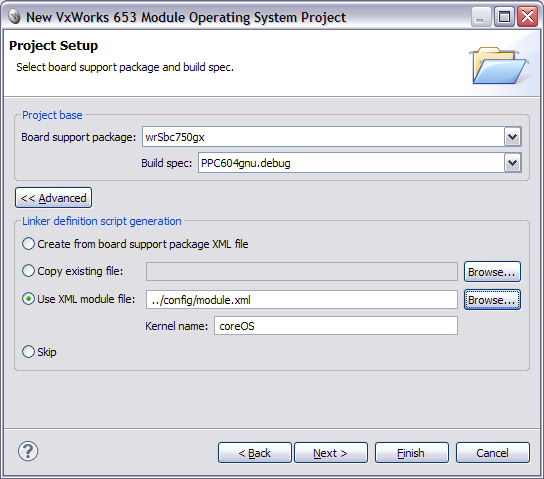Click the Finish button
Viewport: 544px width, 479px height.
(411, 453)
